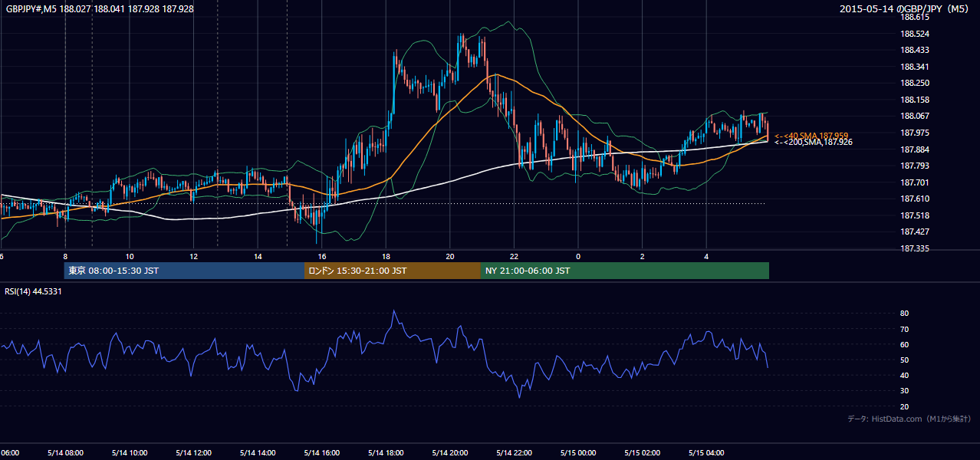Image resolution: width=980 pixels, height=460 pixels.
Task: Click the 5/14 22:00 time axis label
Action: (x=514, y=452)
